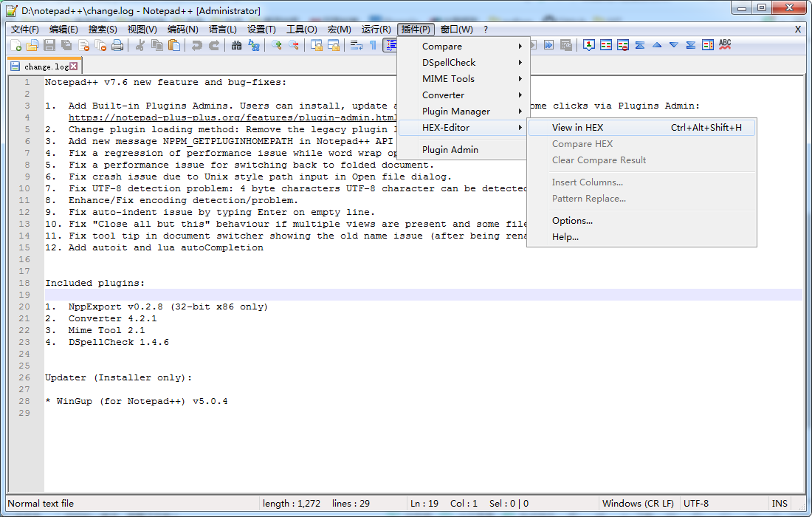Click the Replace toolbar icon
Viewport: 812px width, 517px height.
point(254,46)
